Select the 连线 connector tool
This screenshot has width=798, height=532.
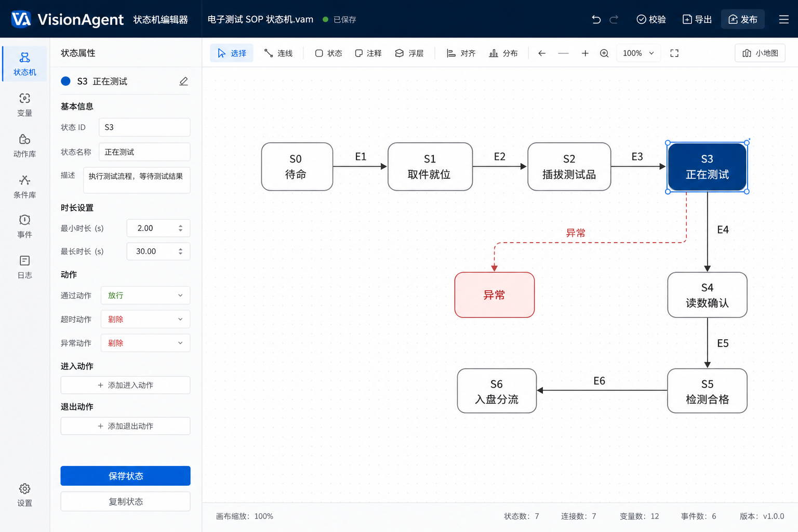pos(278,53)
